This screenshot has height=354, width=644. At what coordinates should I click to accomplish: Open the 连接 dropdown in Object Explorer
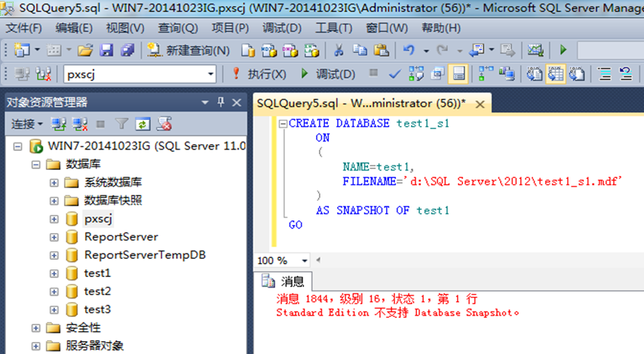click(26, 125)
